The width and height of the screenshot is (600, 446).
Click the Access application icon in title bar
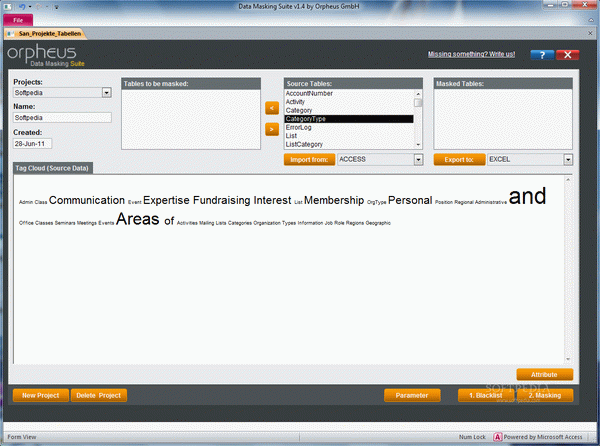8,7
